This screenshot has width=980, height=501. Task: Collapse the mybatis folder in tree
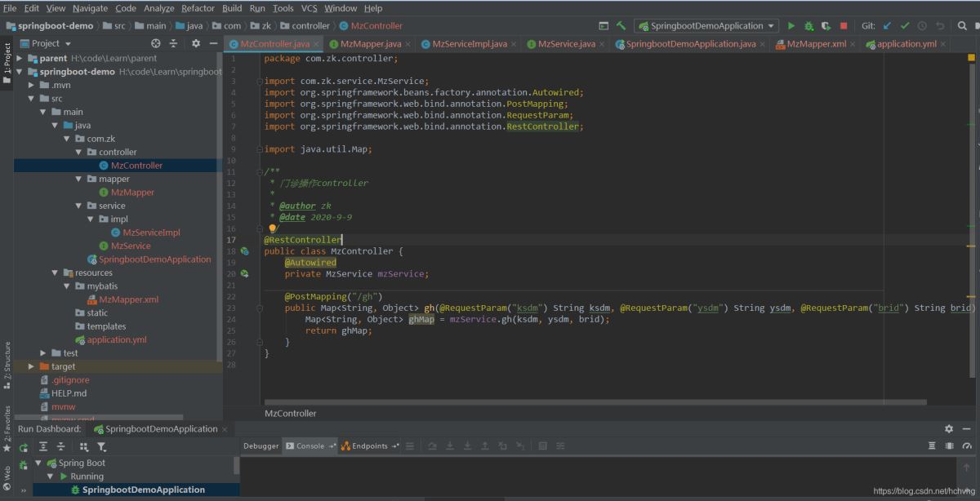click(68, 286)
